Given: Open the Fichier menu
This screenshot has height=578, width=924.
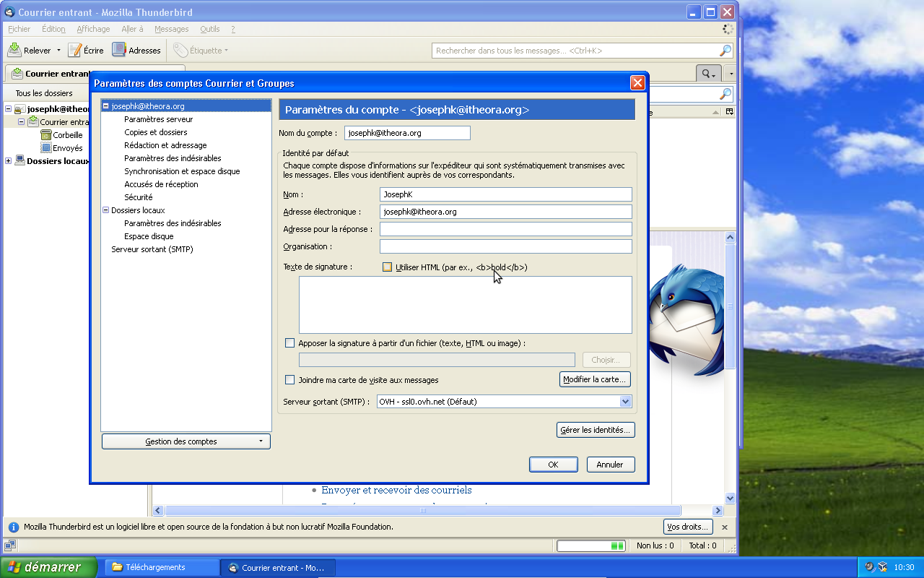Looking at the screenshot, I should [x=19, y=29].
